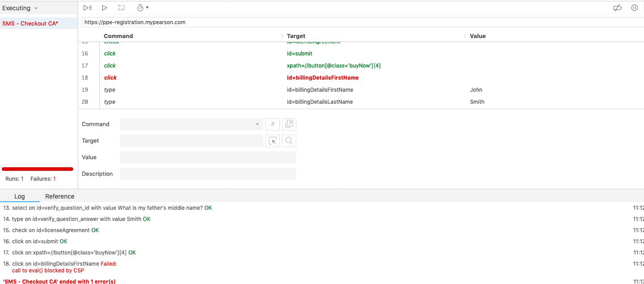Select the SMS - Checkout CA test
644x284 pixels.
click(x=30, y=23)
